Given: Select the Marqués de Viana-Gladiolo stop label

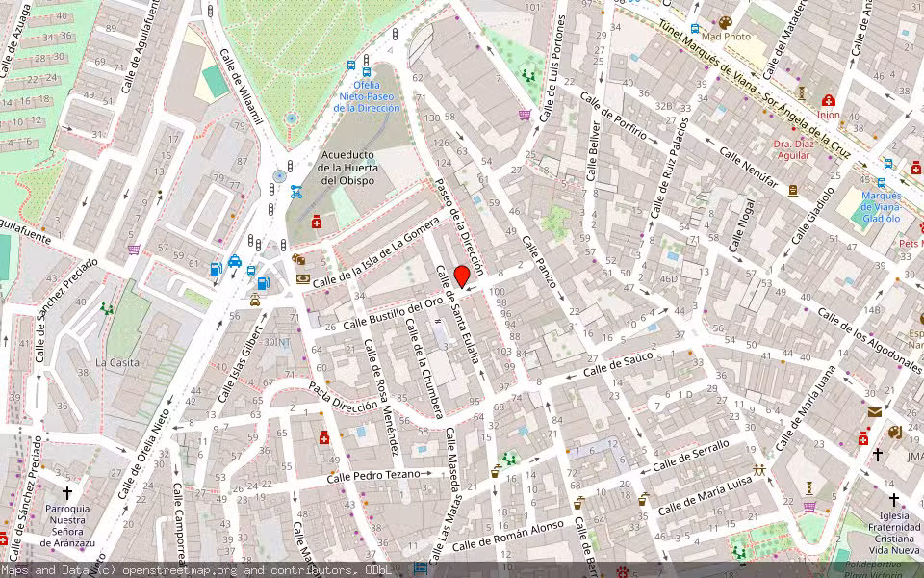Looking at the screenshot, I should [881, 206].
